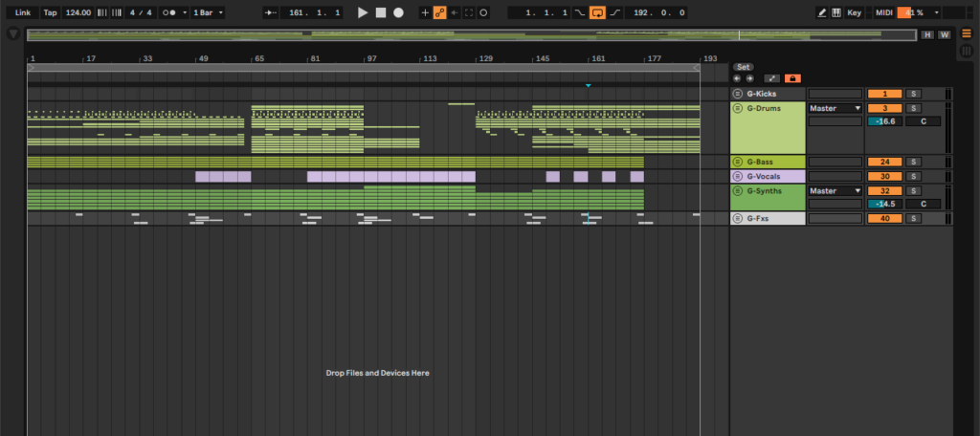Toggle the G-Vocals track activator 30
Image resolution: width=980 pixels, height=436 pixels.
click(x=884, y=177)
